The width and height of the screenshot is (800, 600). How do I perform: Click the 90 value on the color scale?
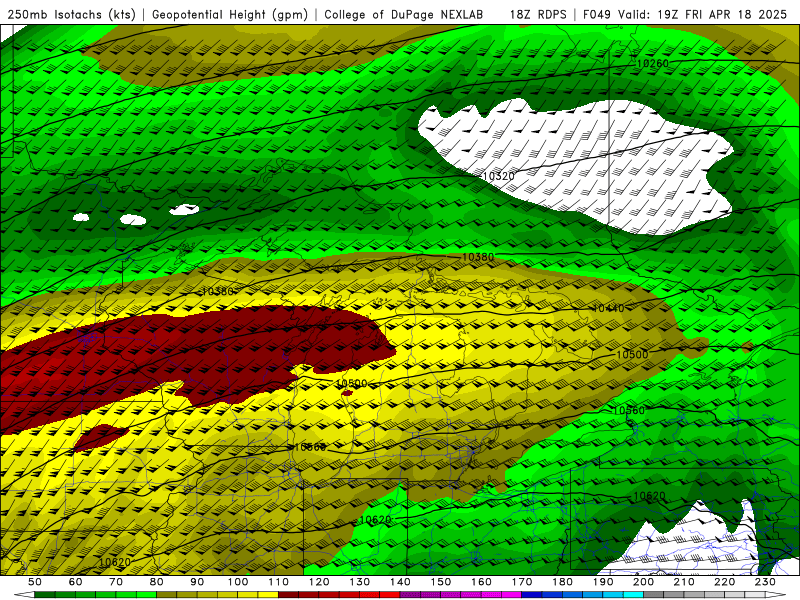pos(197,582)
